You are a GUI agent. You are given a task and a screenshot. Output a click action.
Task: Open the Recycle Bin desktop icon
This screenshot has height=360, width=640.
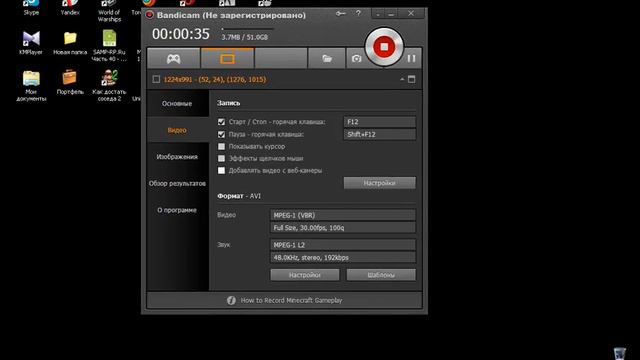[x=620, y=353]
